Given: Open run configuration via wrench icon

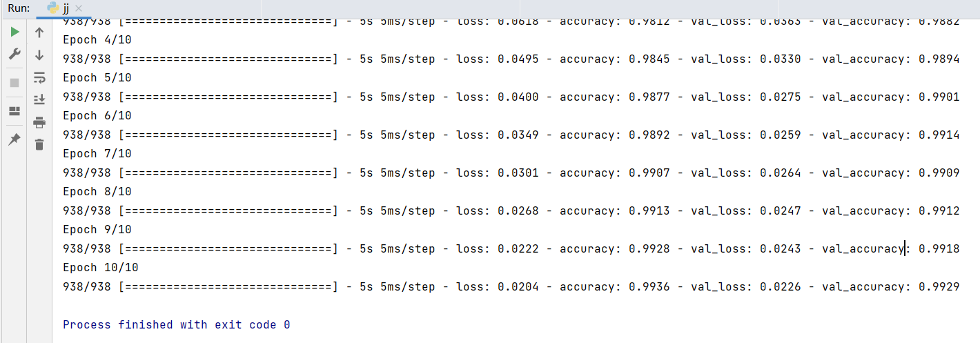Looking at the screenshot, I should click(x=14, y=55).
